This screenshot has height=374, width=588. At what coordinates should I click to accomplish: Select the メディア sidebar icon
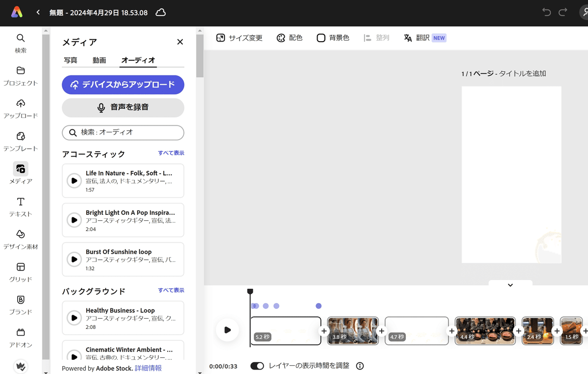(21, 169)
